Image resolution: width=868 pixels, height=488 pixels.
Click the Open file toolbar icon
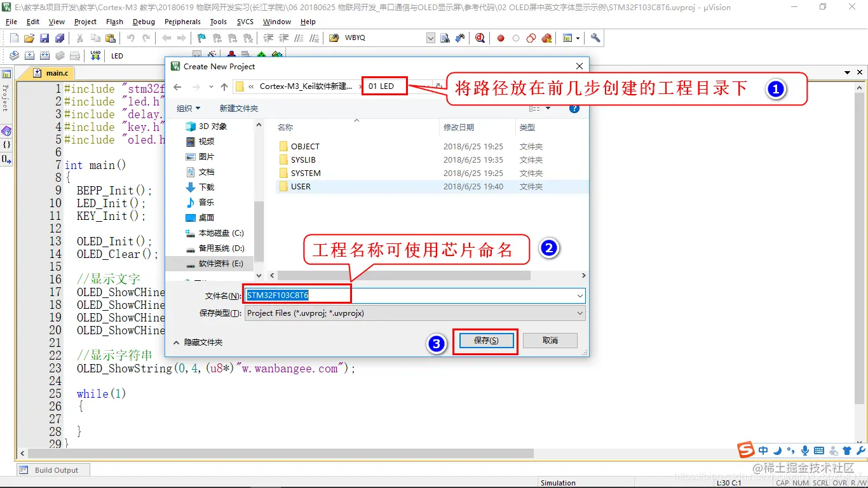coord(29,38)
